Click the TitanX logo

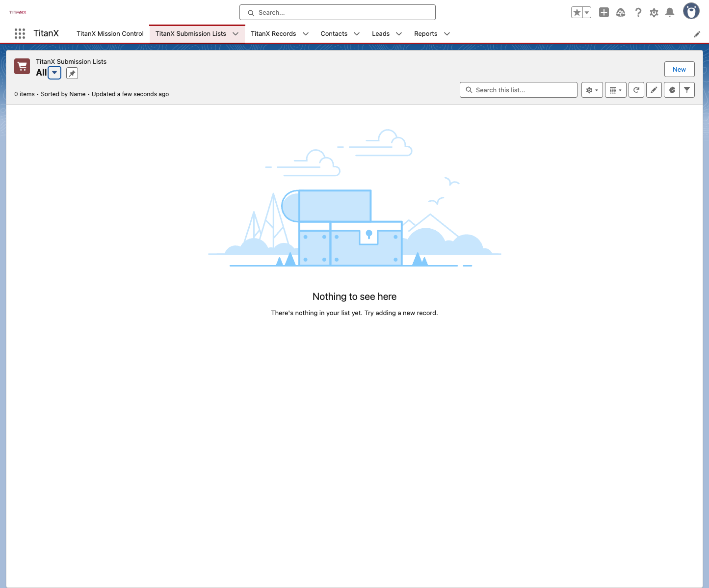click(x=18, y=12)
